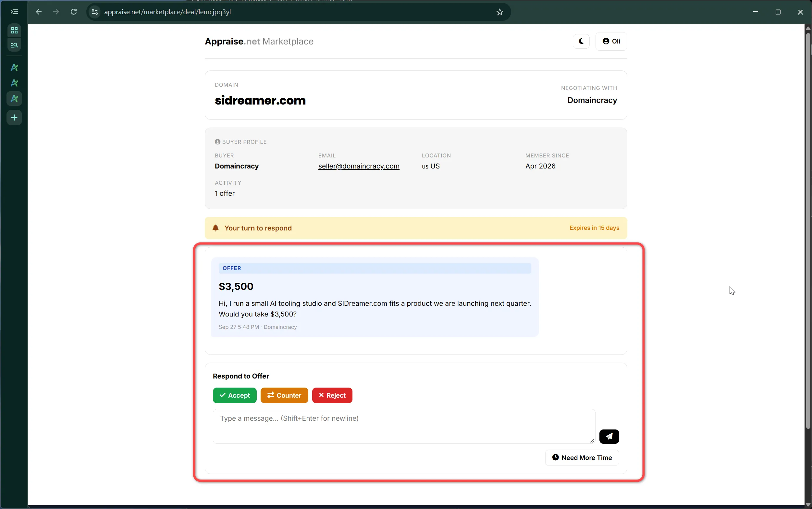Counter the current offer
Viewport: 812px width, 509px height.
(x=284, y=395)
